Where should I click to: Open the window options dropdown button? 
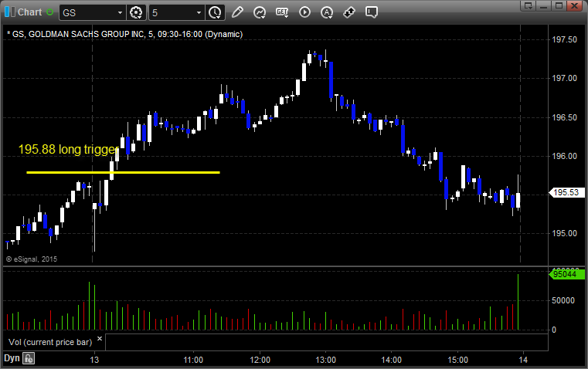(x=529, y=5)
